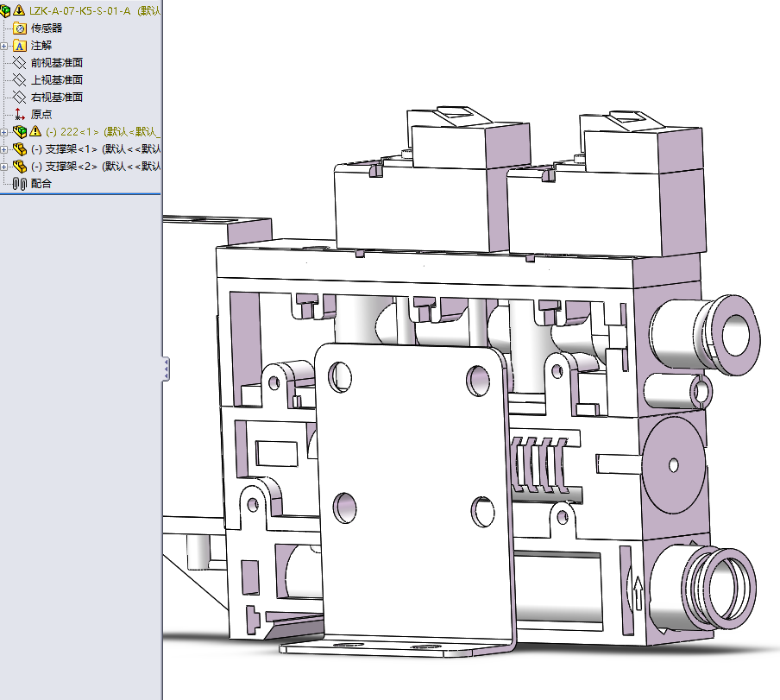Select the 注解 tree label

41,46
